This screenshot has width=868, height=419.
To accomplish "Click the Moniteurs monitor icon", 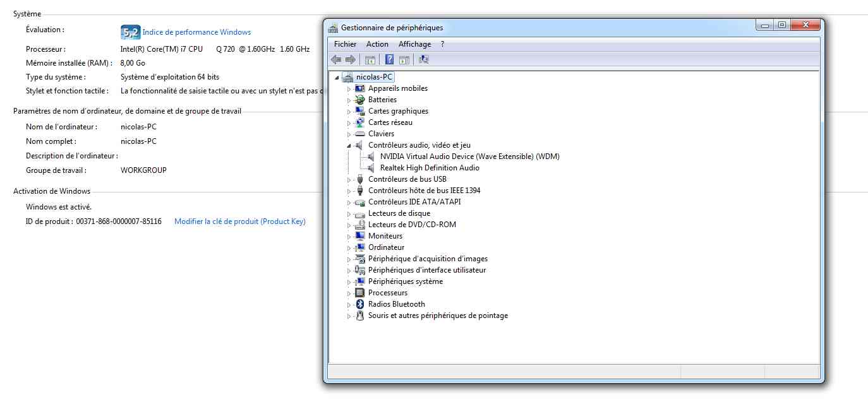I will click(360, 236).
